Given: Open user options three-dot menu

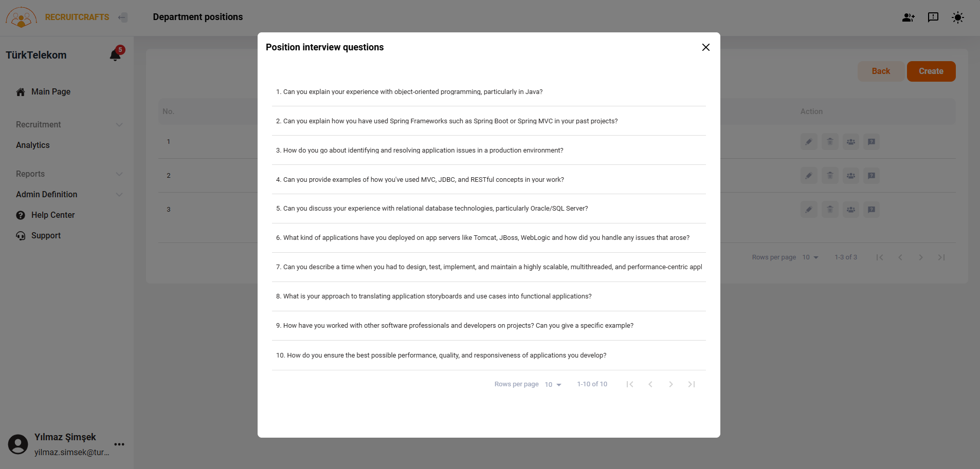Looking at the screenshot, I should point(119,444).
